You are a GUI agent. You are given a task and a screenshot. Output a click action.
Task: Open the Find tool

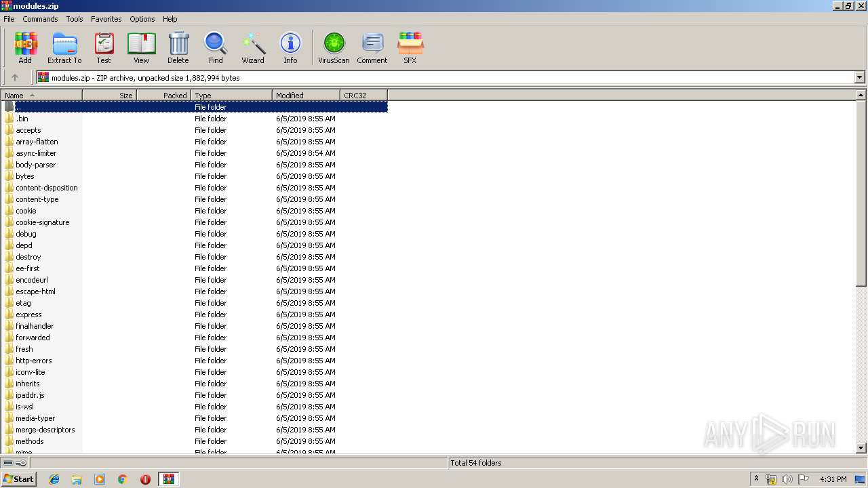(x=216, y=48)
